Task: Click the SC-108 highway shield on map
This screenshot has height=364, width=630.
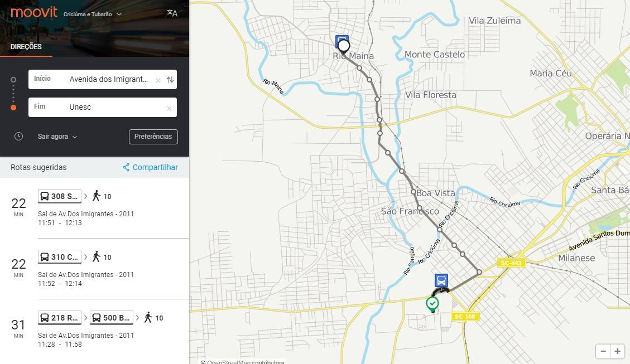Action: click(x=465, y=316)
